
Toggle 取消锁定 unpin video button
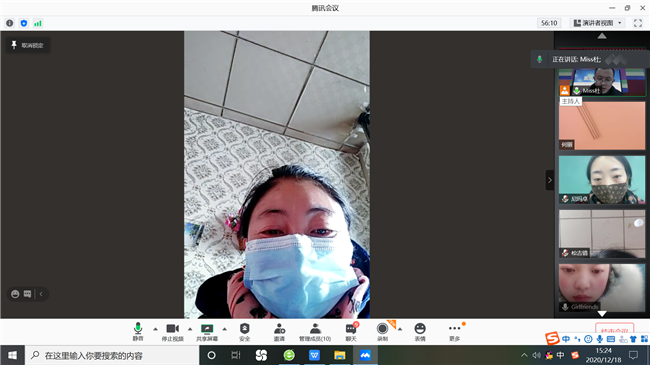(28, 45)
